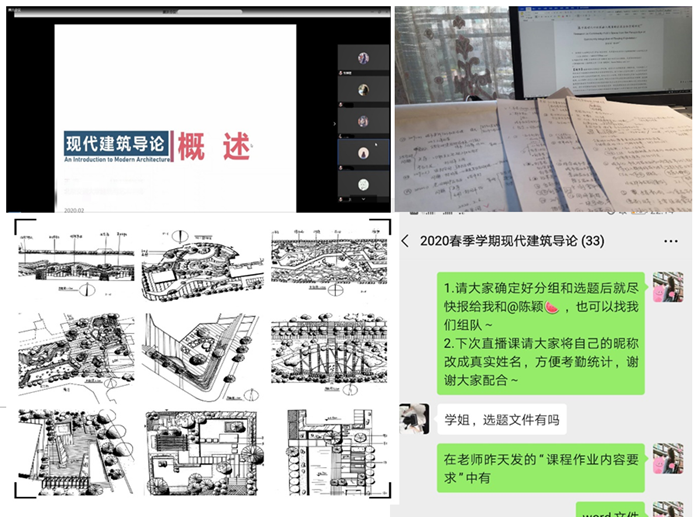Open the top-left section elevation sketch
700x517 pixels.
pos(76,263)
